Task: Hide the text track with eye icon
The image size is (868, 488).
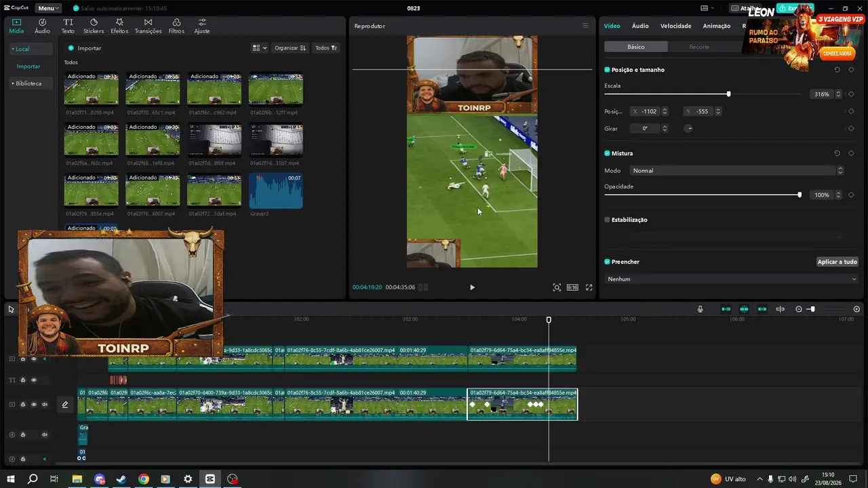Action: pyautogui.click(x=34, y=380)
